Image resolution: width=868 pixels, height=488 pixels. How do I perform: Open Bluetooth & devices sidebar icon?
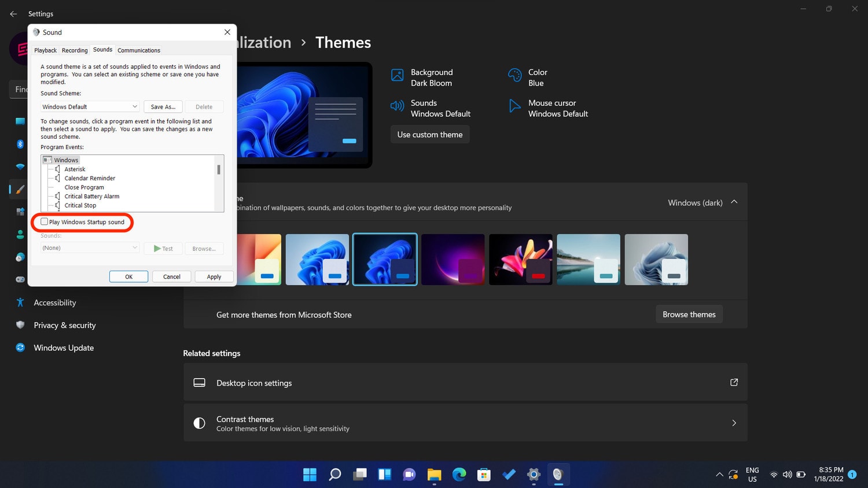[x=20, y=144]
